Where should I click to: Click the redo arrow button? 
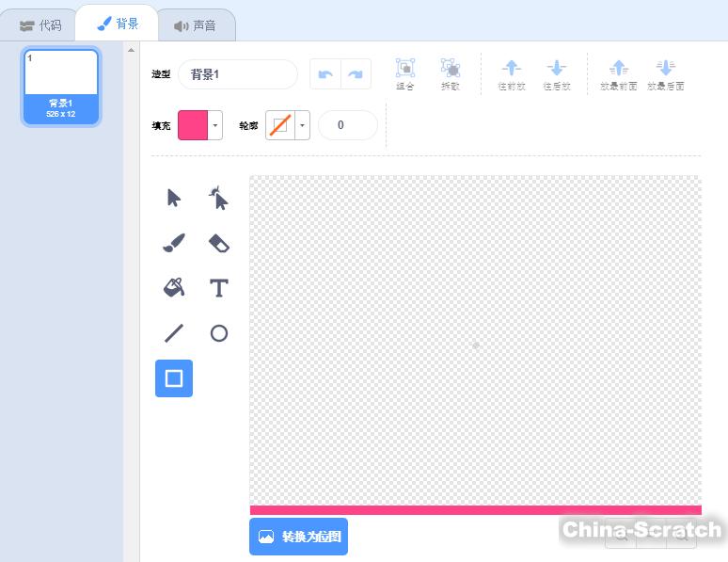coord(356,74)
